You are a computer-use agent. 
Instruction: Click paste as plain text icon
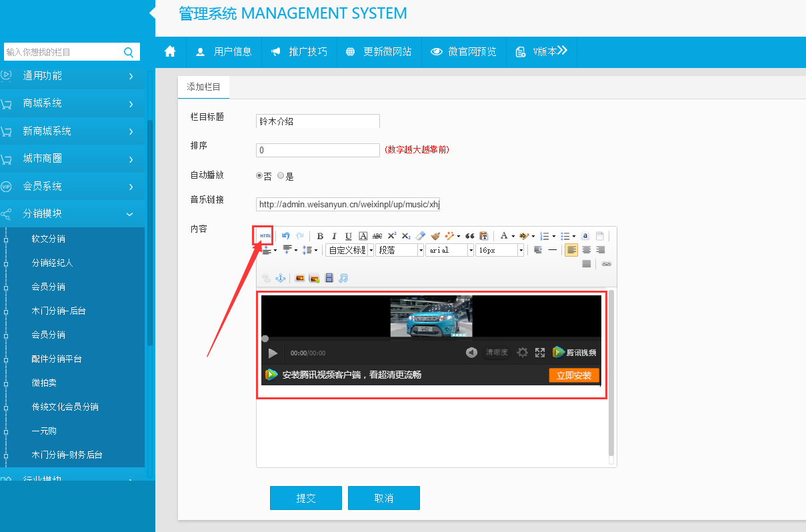484,236
